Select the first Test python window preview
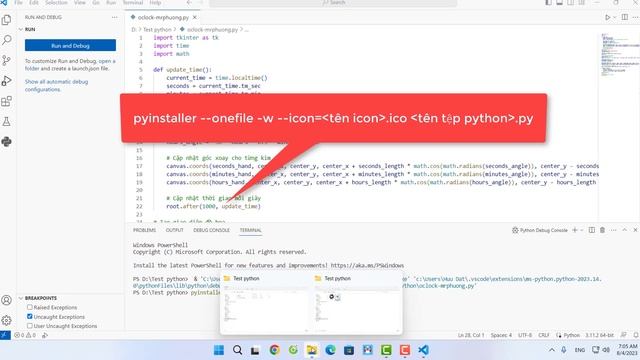Image resolution: width=640 pixels, height=360 pixels. point(266,303)
